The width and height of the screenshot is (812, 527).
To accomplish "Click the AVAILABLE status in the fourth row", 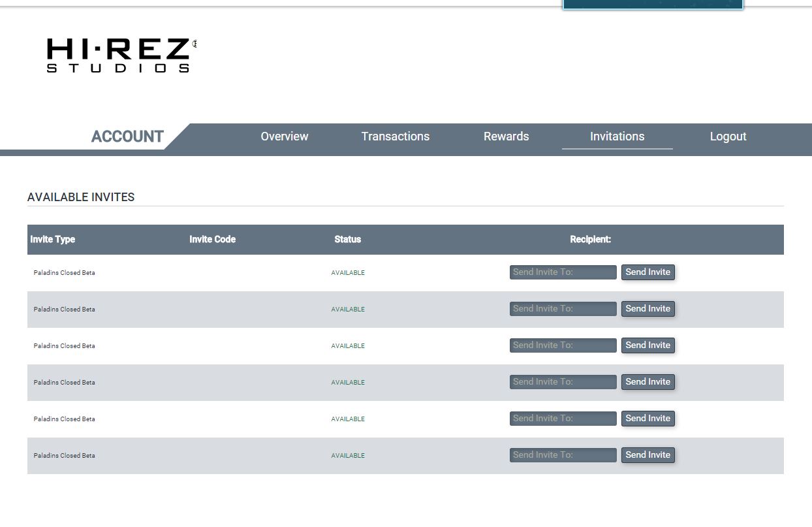I will 348,383.
